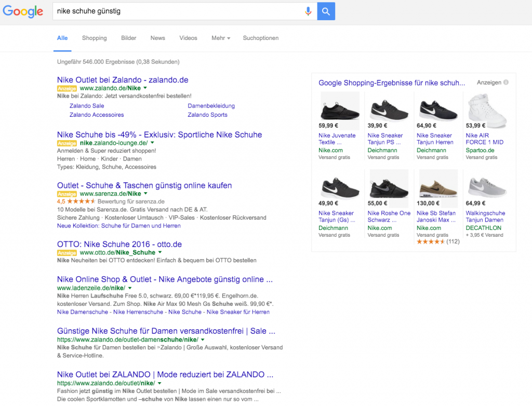Open Nike Schuhe bis -49% ad title

point(159,134)
